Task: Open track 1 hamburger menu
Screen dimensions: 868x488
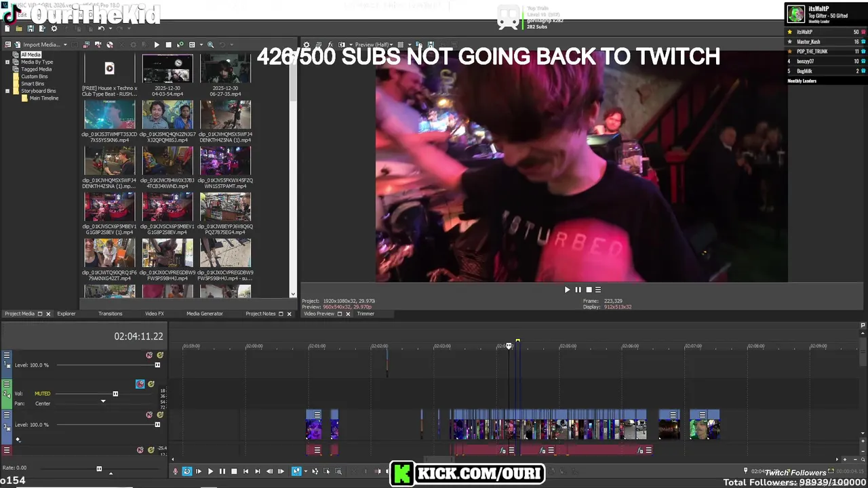Action: point(7,354)
